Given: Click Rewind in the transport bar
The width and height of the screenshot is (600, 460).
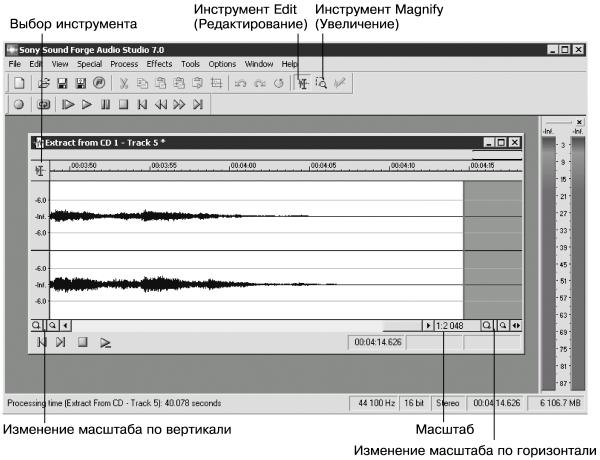Looking at the screenshot, I should [161, 104].
